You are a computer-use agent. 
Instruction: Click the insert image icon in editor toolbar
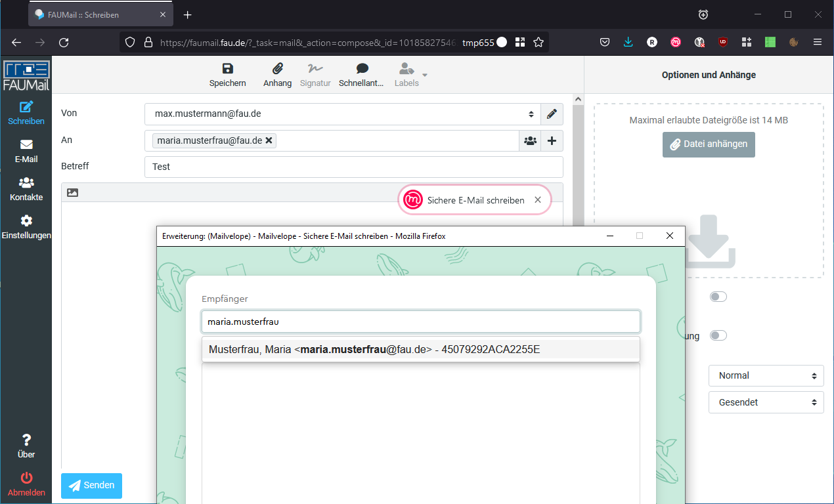[73, 193]
